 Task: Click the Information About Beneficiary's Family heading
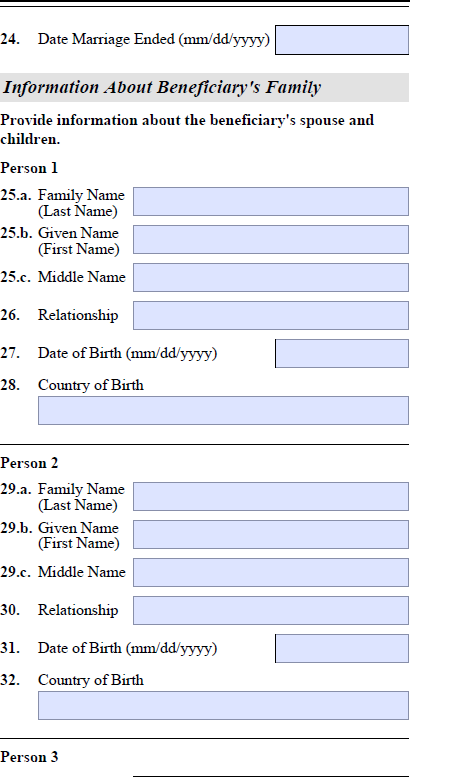(x=162, y=88)
